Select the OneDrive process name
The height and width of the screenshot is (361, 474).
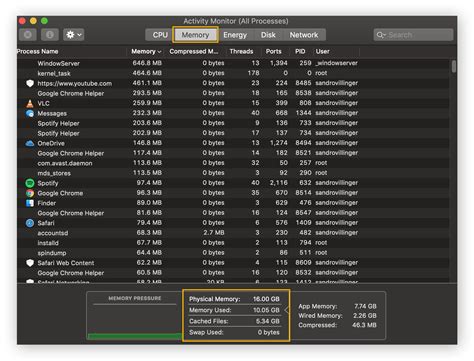[x=51, y=143]
